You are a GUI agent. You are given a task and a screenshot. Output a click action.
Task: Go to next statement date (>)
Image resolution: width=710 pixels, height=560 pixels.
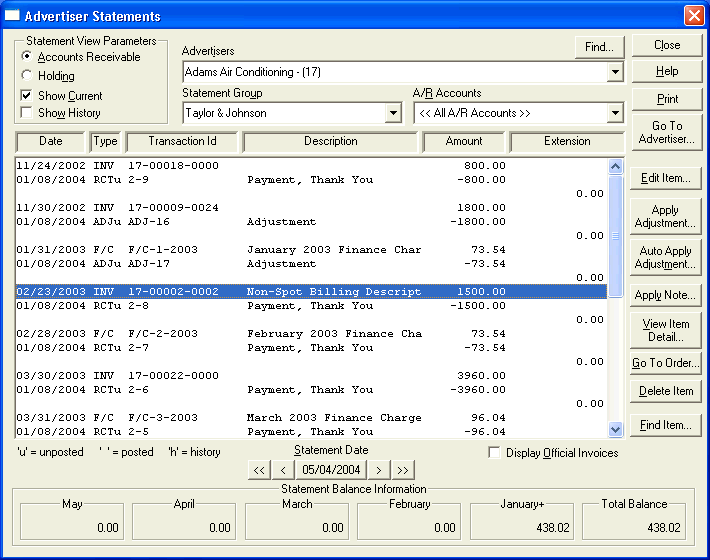(379, 470)
